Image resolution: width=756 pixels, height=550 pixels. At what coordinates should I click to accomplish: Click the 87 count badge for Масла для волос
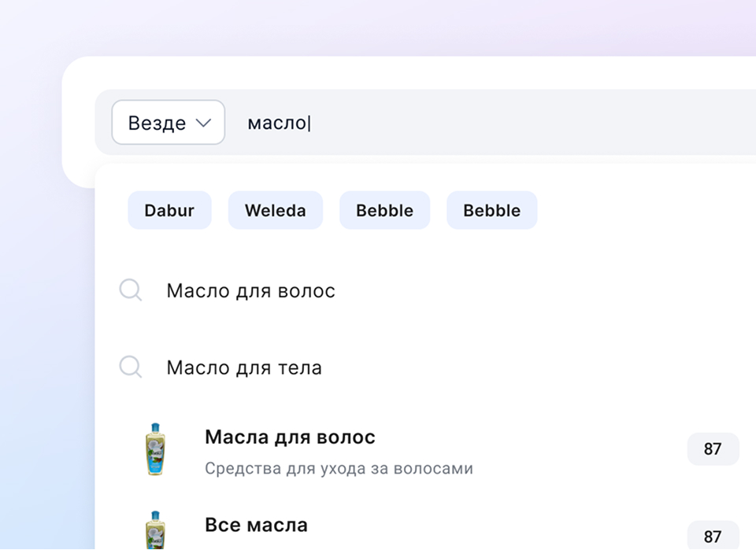[x=713, y=448]
